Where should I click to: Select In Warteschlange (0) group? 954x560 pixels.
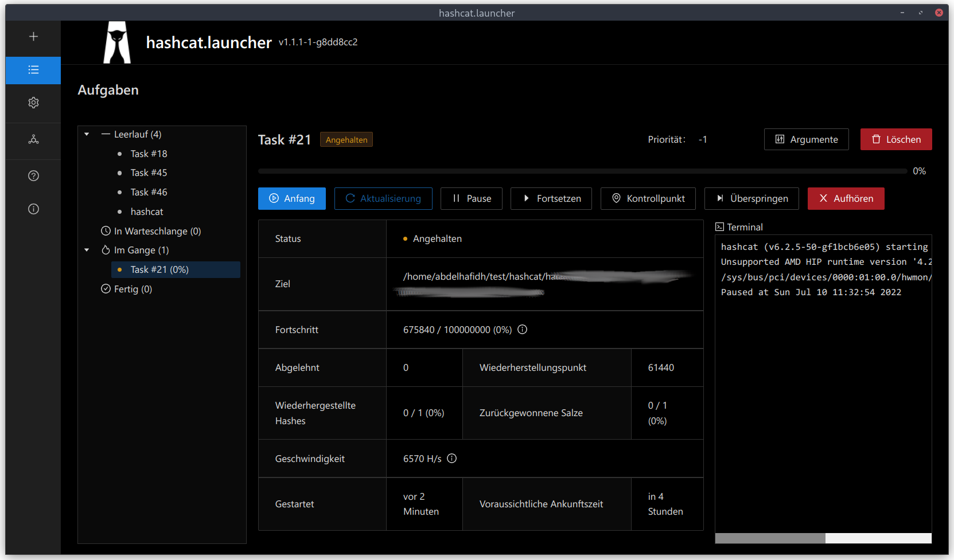(157, 231)
